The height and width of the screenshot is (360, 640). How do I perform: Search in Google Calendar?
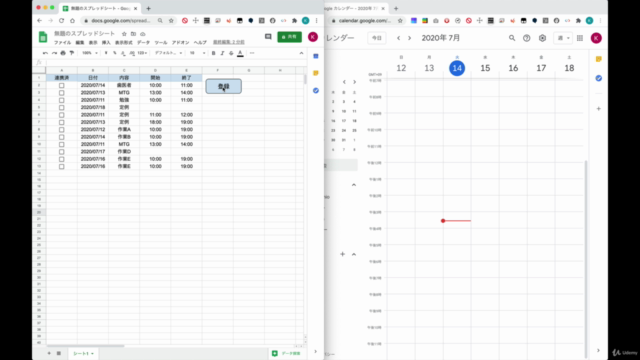(512, 38)
